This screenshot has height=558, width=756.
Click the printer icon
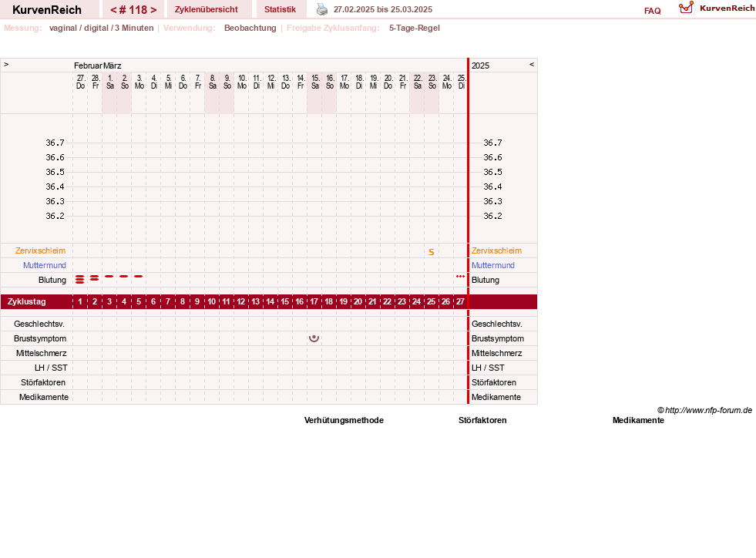321,9
